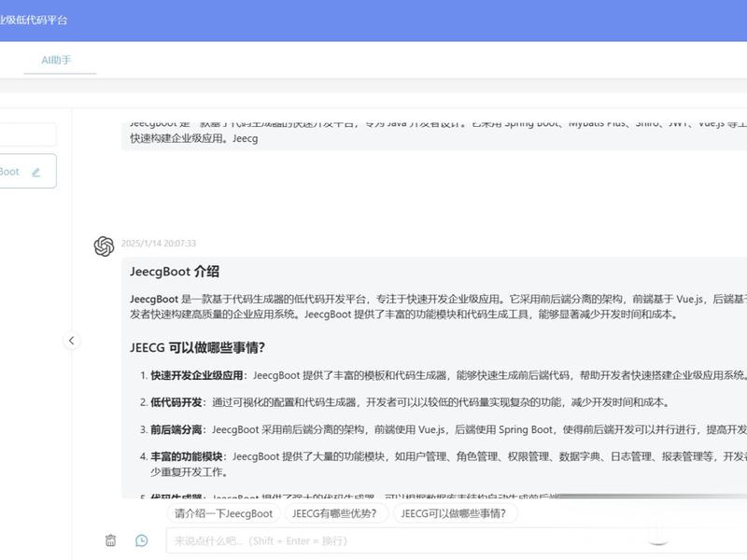The height and width of the screenshot is (560, 747).
Task: Click the list item 快速开发企业级应用
Action: click(197, 375)
